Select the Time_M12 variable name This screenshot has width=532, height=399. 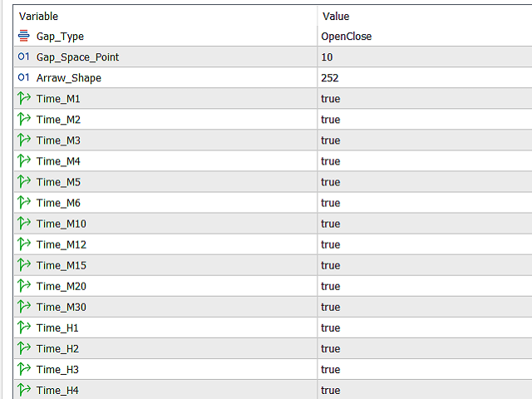(x=62, y=244)
